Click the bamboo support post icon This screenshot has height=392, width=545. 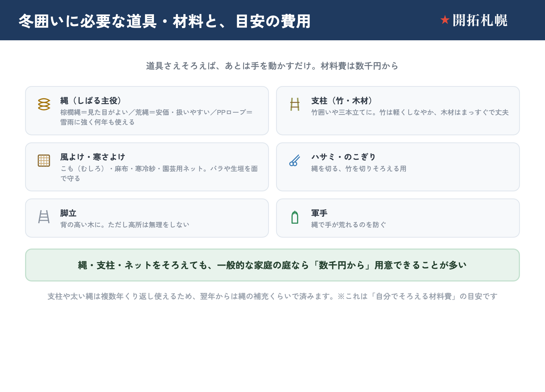tap(295, 104)
